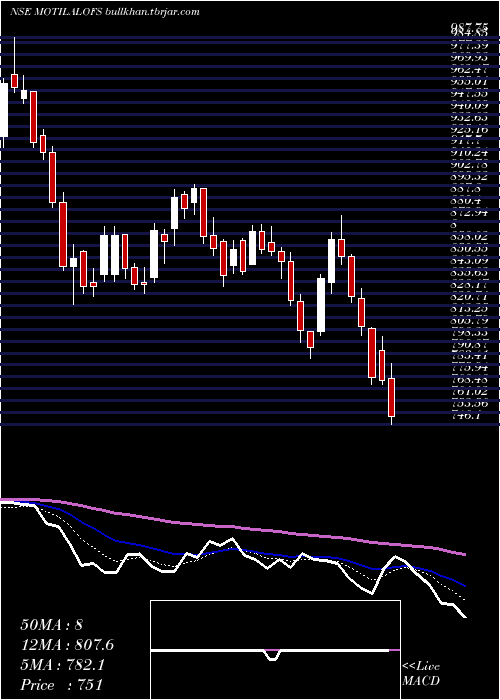The height and width of the screenshot is (700, 500).
Task: Click the 746.1 price axis label
Action: 466,416
